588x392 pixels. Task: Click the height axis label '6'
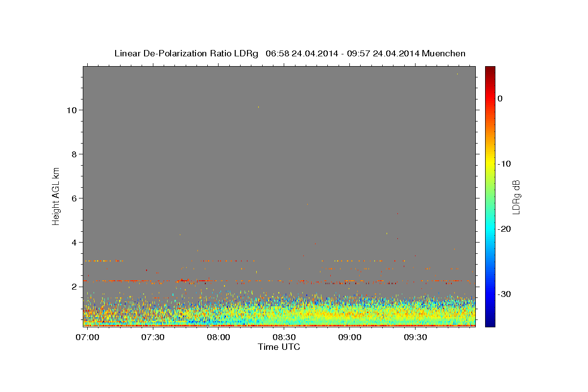click(73, 198)
